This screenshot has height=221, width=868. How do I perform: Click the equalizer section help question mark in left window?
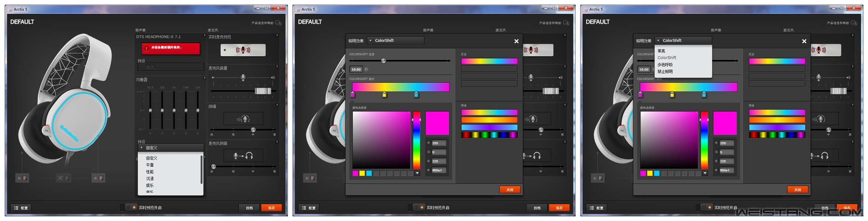[205, 78]
